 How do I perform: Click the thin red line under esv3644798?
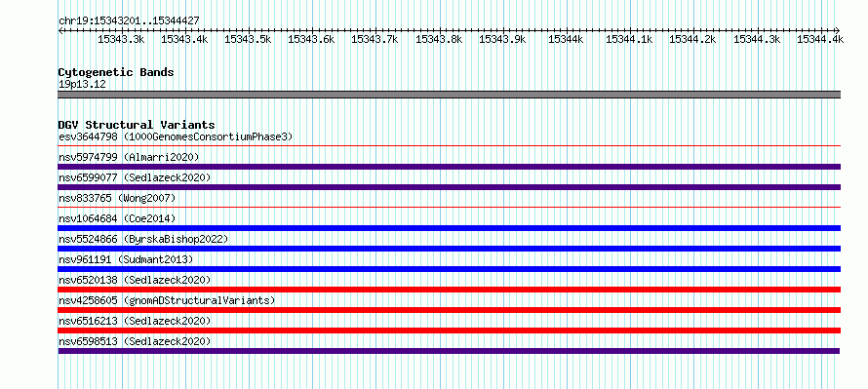(450, 146)
